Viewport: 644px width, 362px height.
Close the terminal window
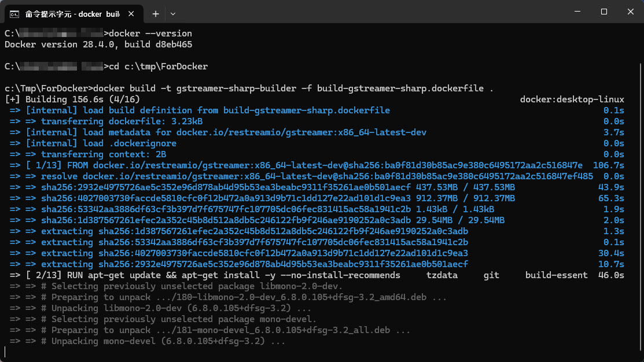pos(630,12)
